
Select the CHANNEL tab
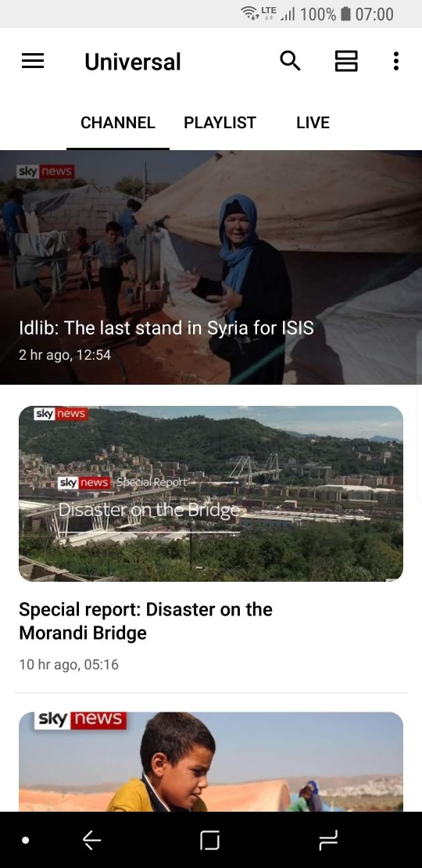pos(118,122)
